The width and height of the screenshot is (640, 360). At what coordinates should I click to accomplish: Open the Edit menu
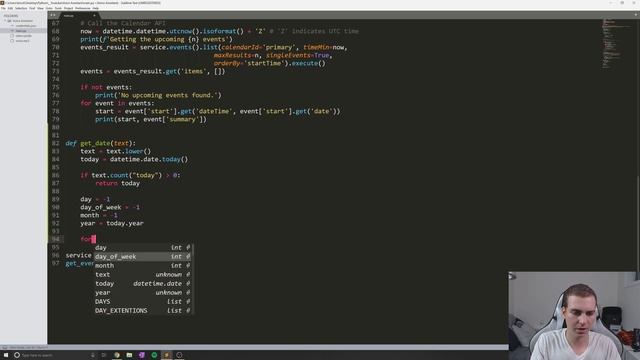point(10,8)
